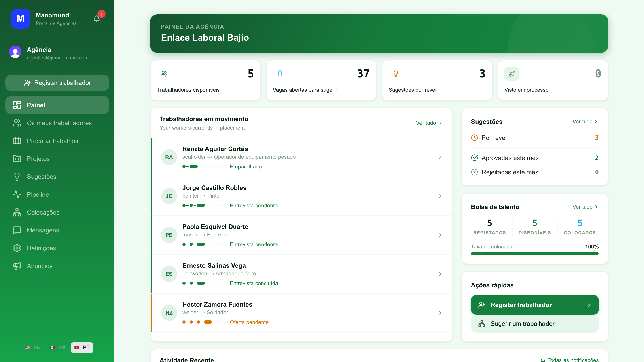Open Paola Esquivel Duarte row chevron

(440, 235)
